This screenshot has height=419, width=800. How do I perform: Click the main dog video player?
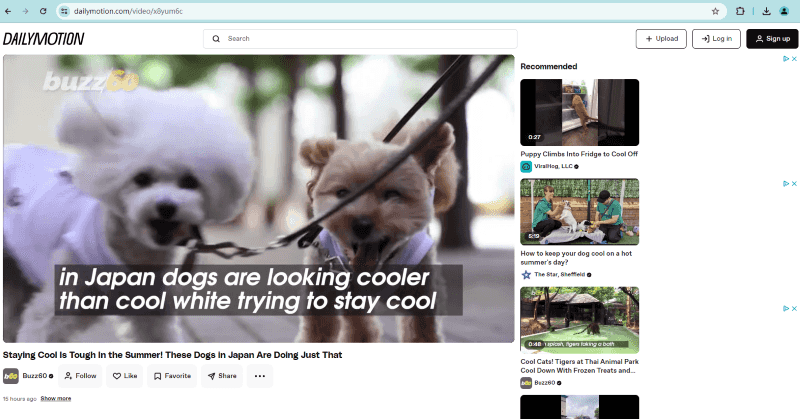click(x=259, y=199)
